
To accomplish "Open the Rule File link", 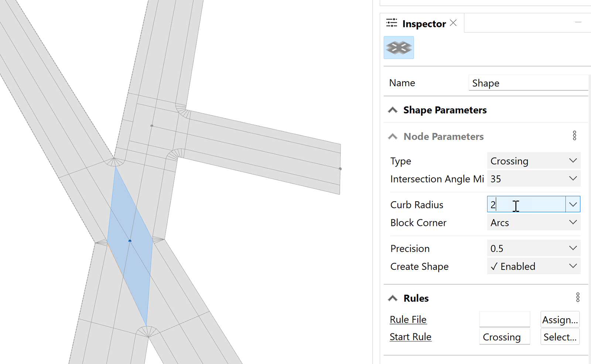I will tap(408, 319).
